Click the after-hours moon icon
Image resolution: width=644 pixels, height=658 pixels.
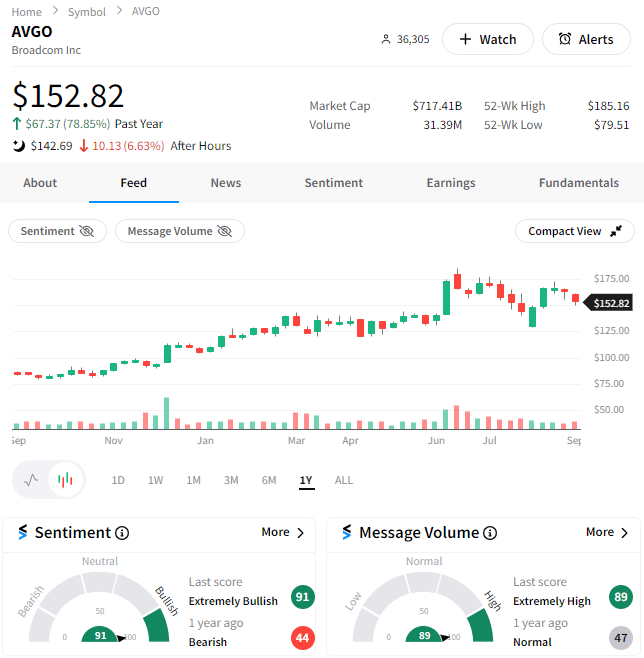click(x=18, y=146)
